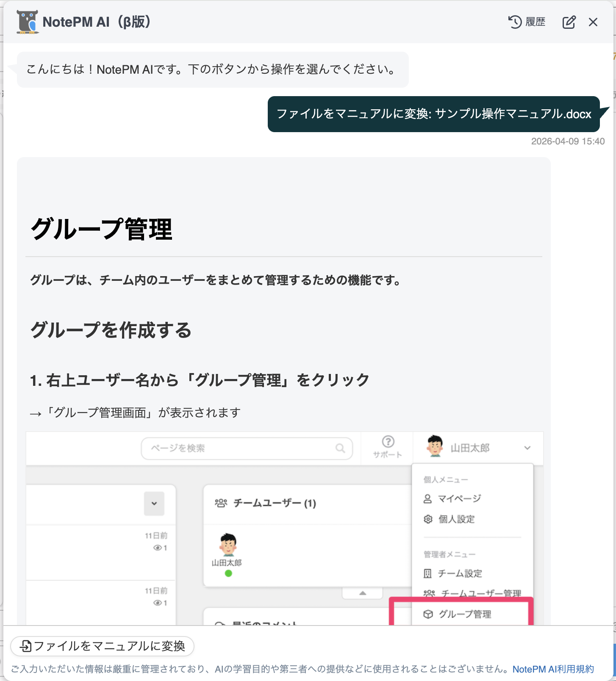Click the search magnifier icon
Screen dimensions: 616x681
pyautogui.click(x=340, y=448)
